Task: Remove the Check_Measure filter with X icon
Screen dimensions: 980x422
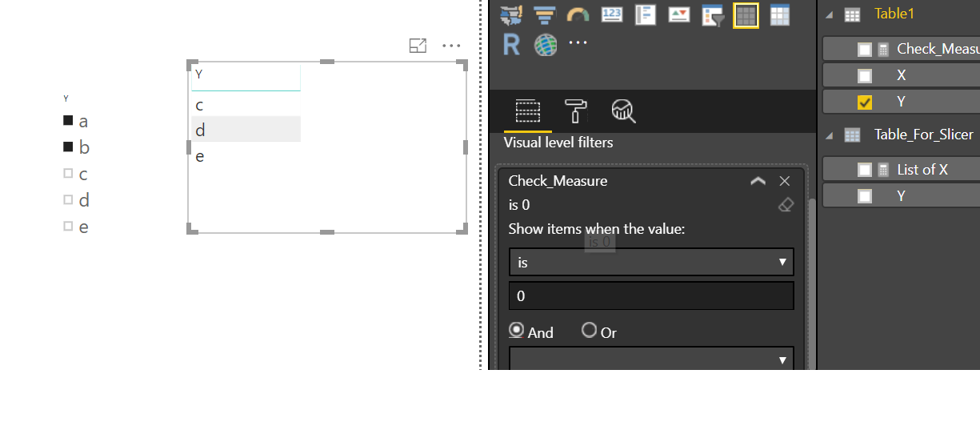Action: pos(785,181)
